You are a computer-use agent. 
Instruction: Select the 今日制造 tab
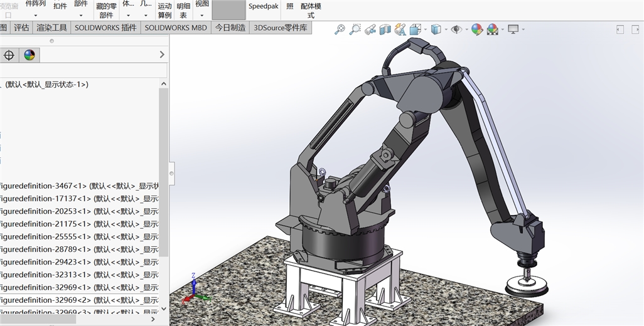[x=230, y=28]
